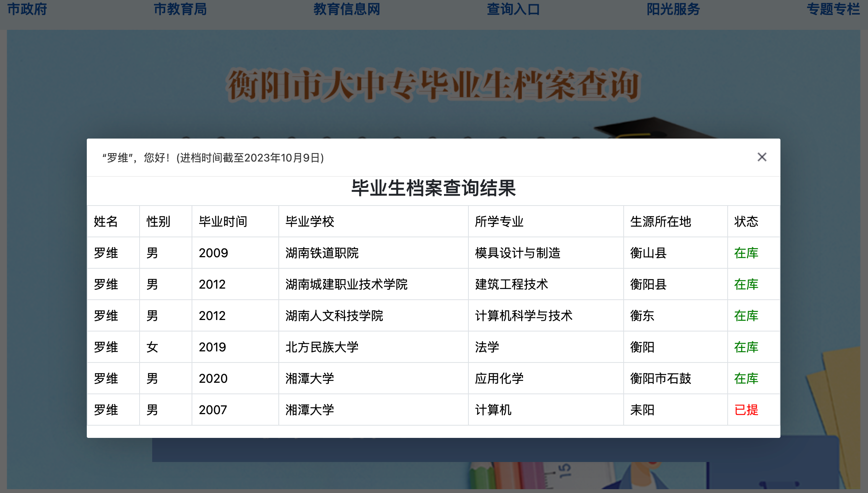Click the 衡阳市石鼓 origin cell
The height and width of the screenshot is (493, 868).
point(660,379)
